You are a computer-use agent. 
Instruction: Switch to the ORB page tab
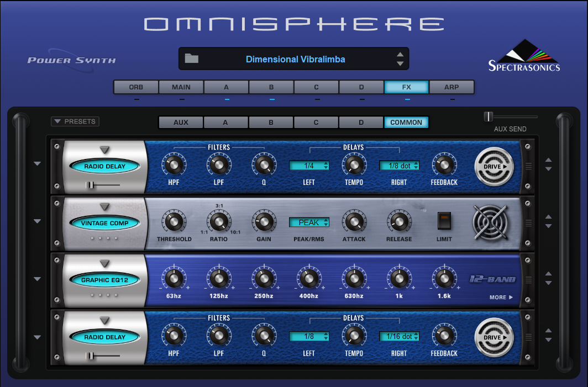[136, 87]
